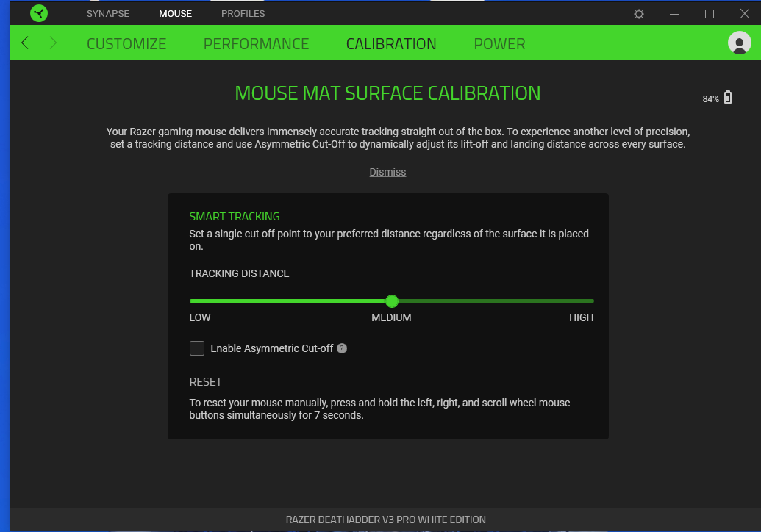Screen dimensions: 761x532
Task: Switch to the Performance tab
Action: (256, 44)
